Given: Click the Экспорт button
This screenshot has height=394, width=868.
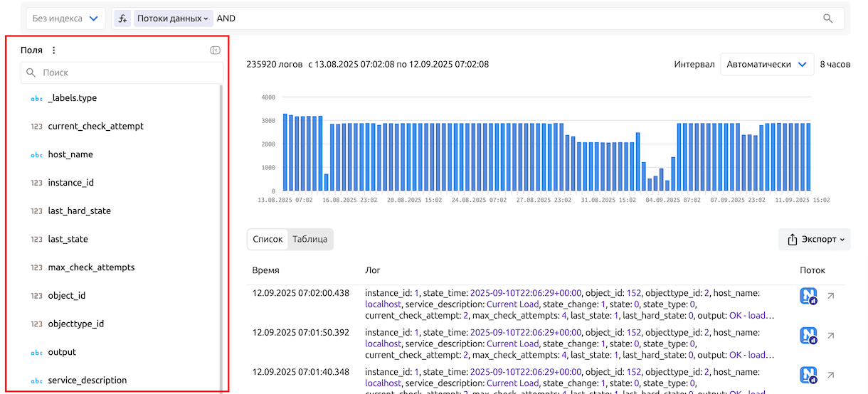Looking at the screenshot, I should (815, 240).
